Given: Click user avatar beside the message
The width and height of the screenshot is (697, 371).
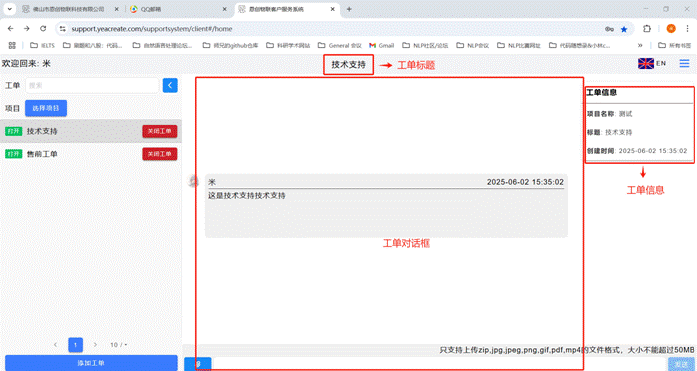Looking at the screenshot, I should 193,181.
